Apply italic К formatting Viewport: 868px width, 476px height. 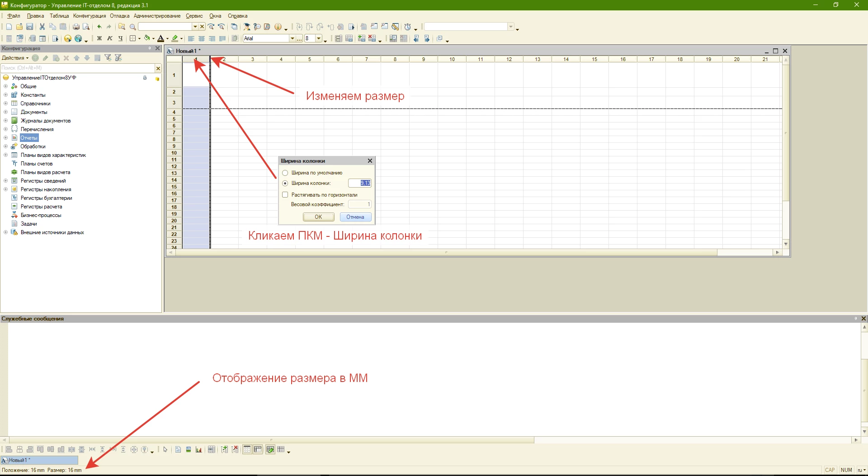pyautogui.click(x=110, y=38)
